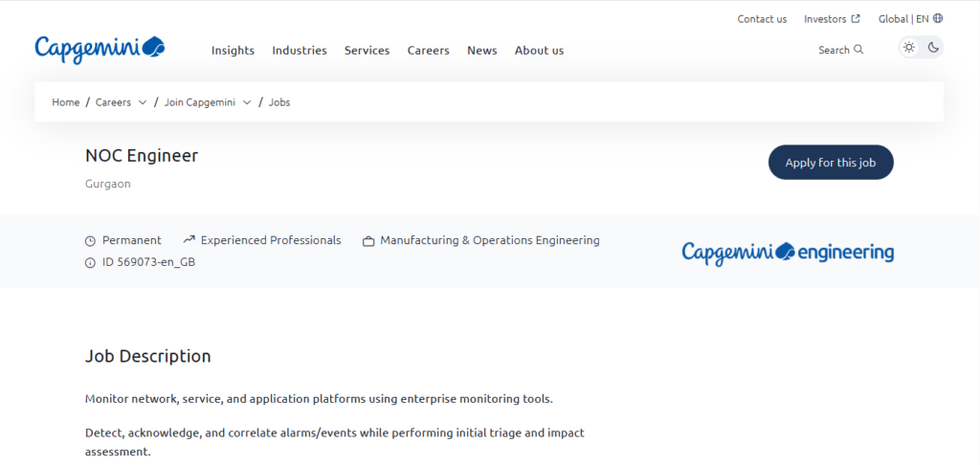Open the Insights menu
The image size is (980, 465).
(x=233, y=51)
